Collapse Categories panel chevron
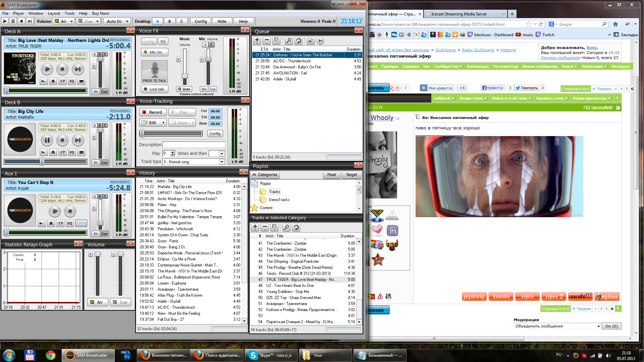This screenshot has height=362, width=644. point(255,175)
